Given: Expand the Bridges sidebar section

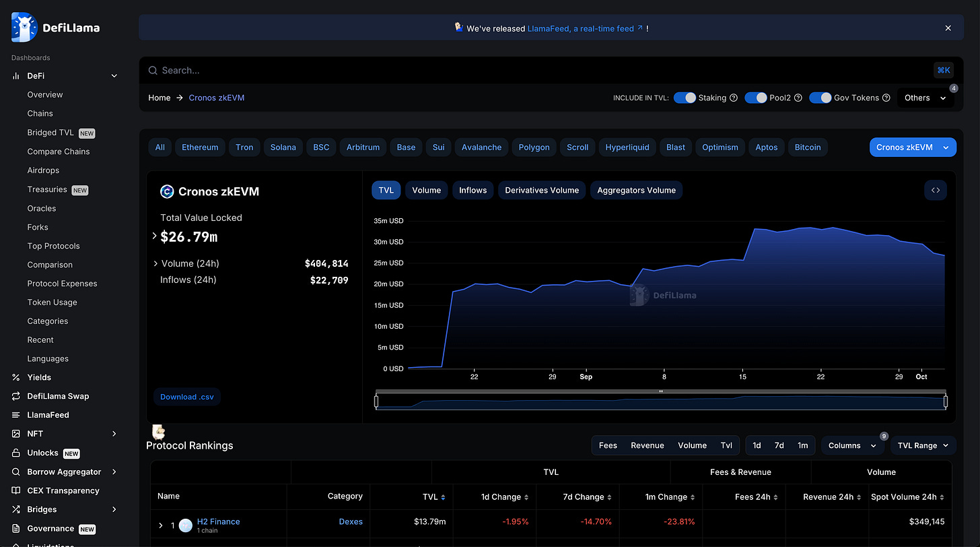Looking at the screenshot, I should pyautogui.click(x=114, y=509).
